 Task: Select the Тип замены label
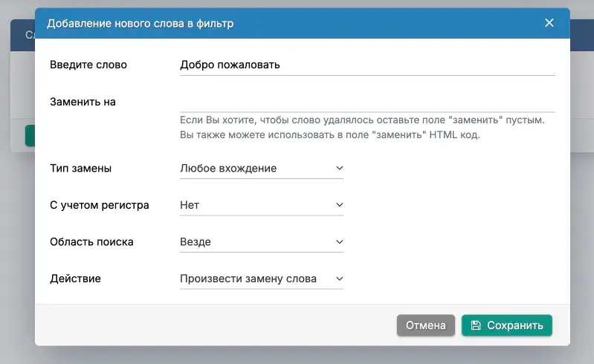[80, 169]
